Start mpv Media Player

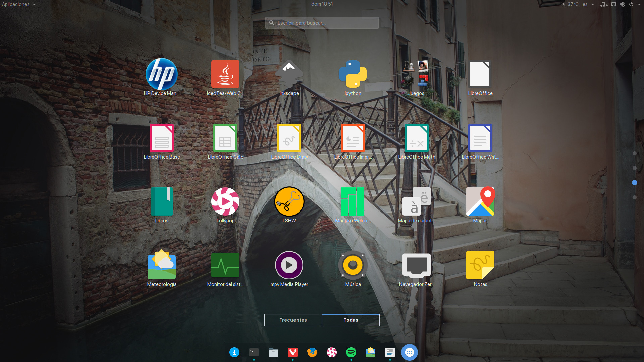tap(289, 265)
